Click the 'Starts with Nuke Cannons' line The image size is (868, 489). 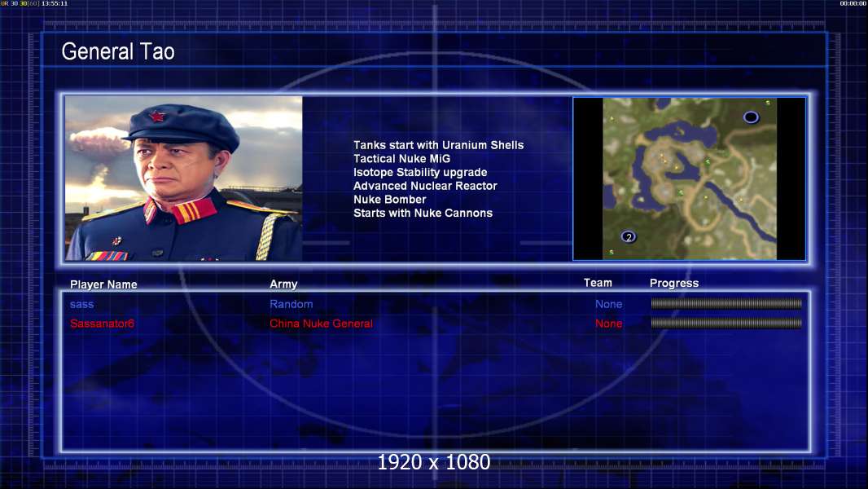[x=423, y=214]
